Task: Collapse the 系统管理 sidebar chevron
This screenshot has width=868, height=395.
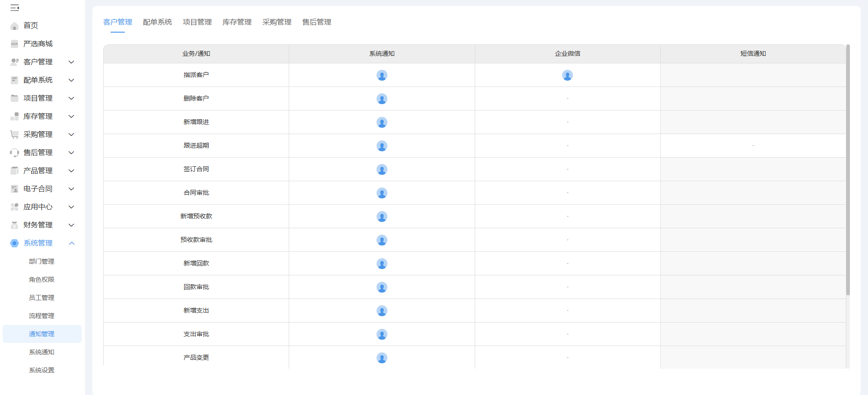Action: 71,243
